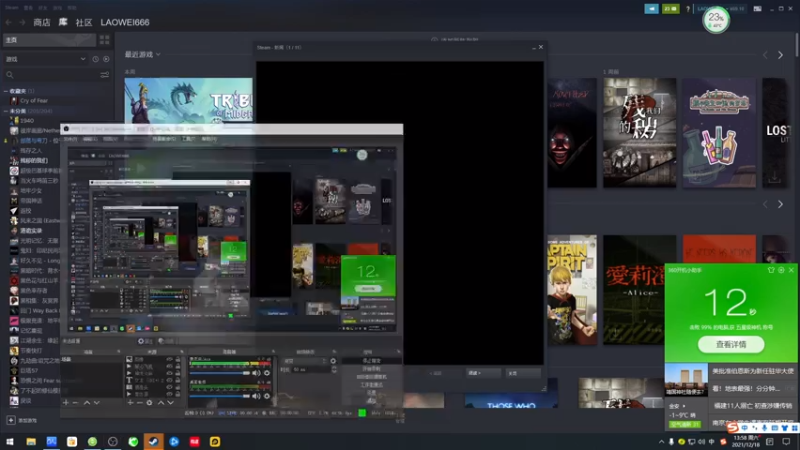This screenshot has height=450, width=800.
Task: Toggle visibility of first OBS source
Action: [x=169, y=360]
